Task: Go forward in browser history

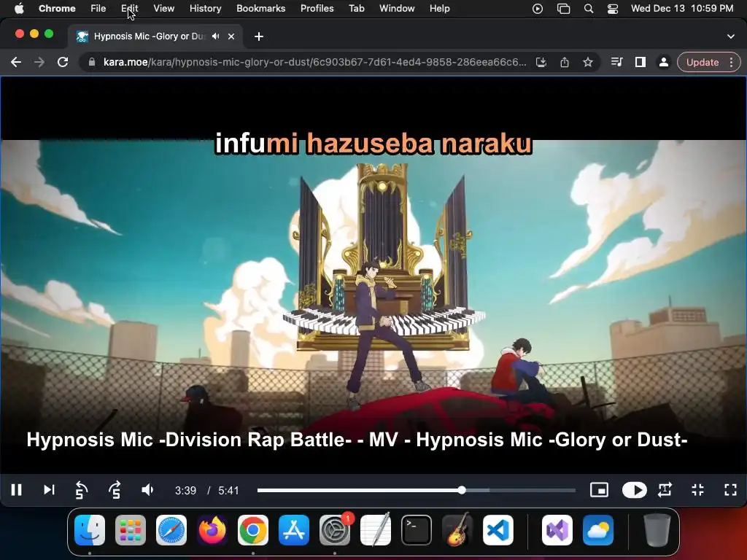Action: (39, 63)
